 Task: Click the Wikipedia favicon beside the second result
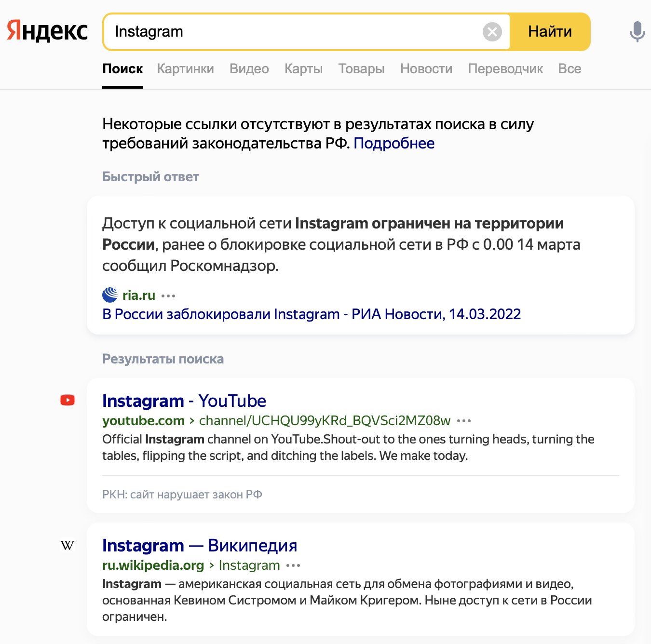pos(68,545)
